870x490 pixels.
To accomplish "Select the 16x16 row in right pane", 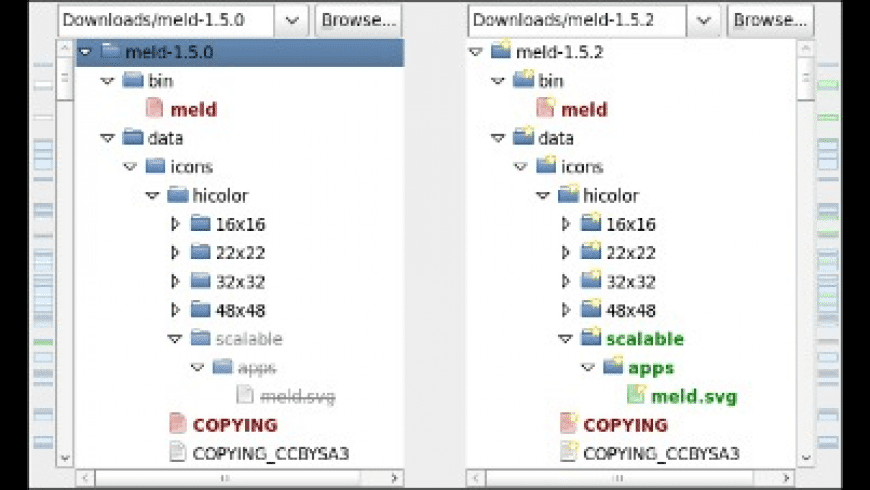I will 630,224.
